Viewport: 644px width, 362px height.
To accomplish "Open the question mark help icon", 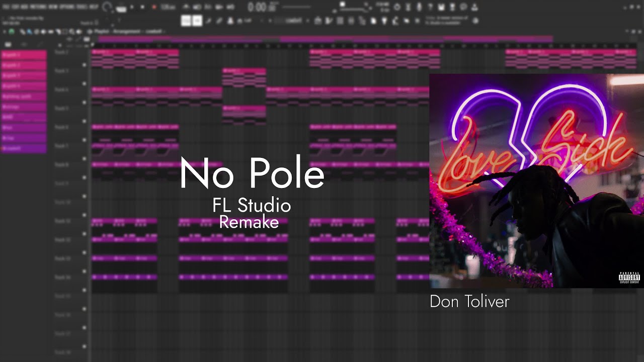I will (x=430, y=7).
